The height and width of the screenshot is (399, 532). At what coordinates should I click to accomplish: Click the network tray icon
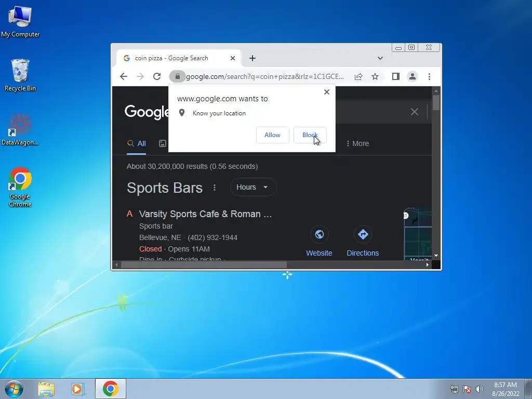point(454,389)
